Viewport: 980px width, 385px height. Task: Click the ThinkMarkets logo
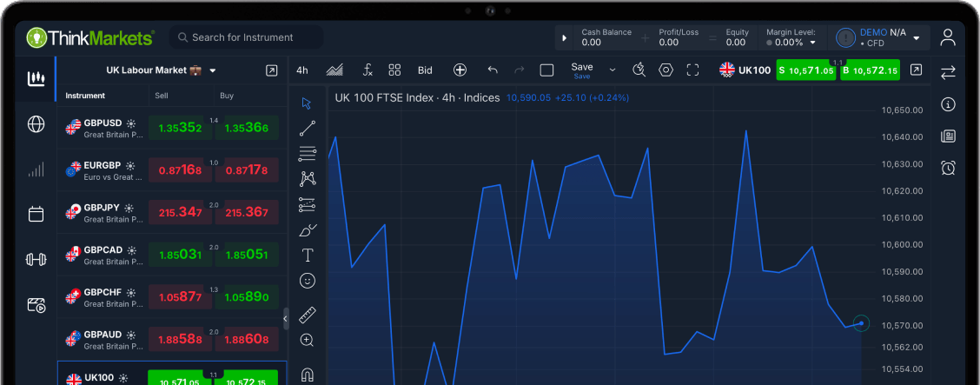point(90,37)
